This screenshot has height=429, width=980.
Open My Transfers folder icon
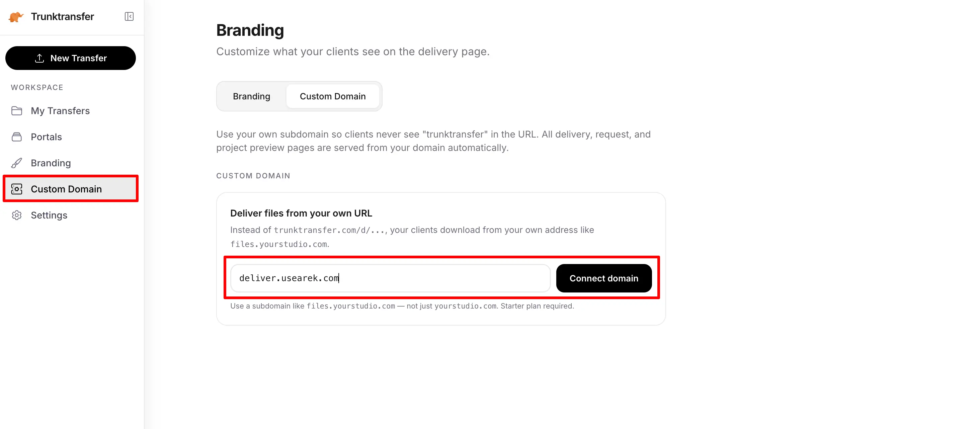tap(17, 111)
